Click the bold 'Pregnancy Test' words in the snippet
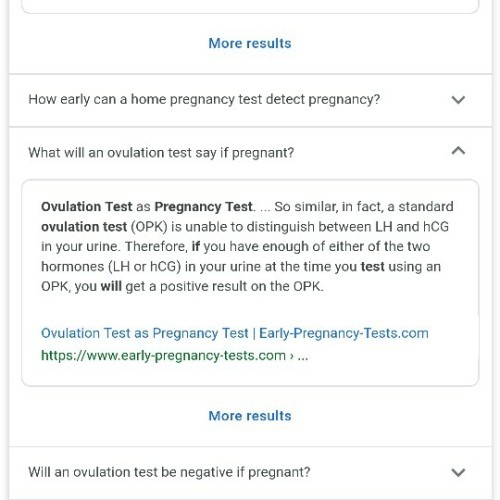This screenshot has height=500, width=500. pos(203,207)
